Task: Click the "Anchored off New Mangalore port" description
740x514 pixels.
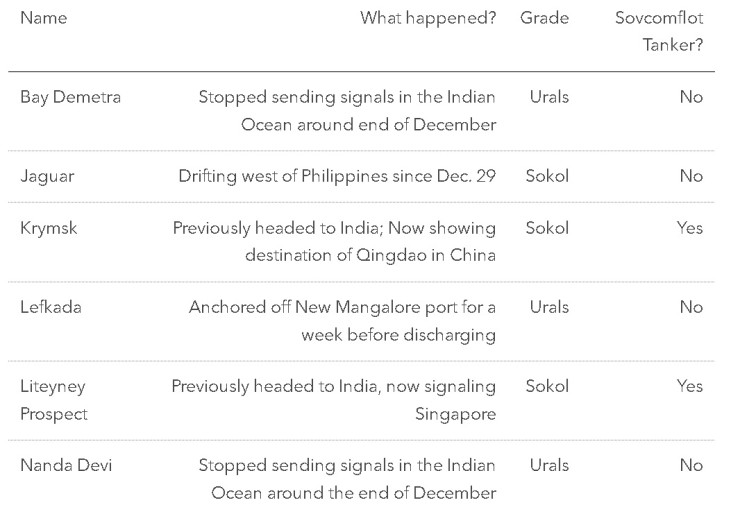Action: point(342,307)
